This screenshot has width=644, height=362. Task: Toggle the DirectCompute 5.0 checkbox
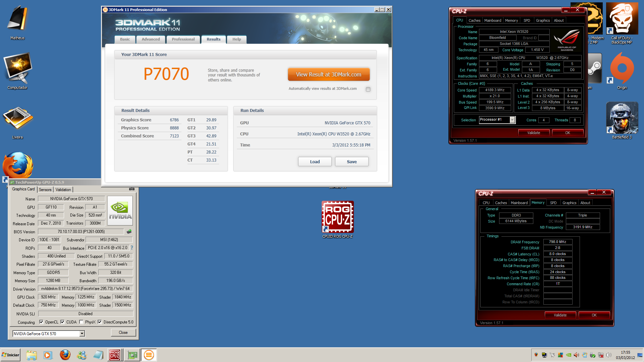tap(100, 322)
